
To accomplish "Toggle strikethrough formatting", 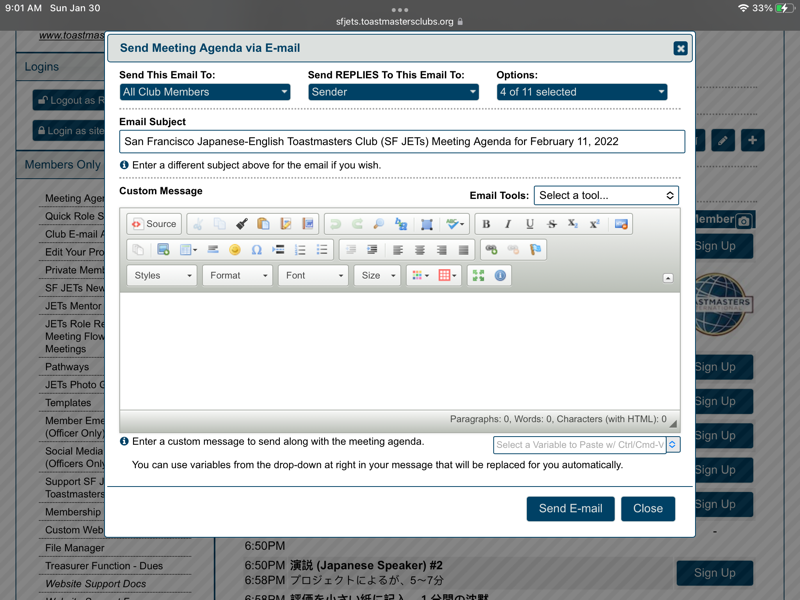I will pyautogui.click(x=552, y=224).
